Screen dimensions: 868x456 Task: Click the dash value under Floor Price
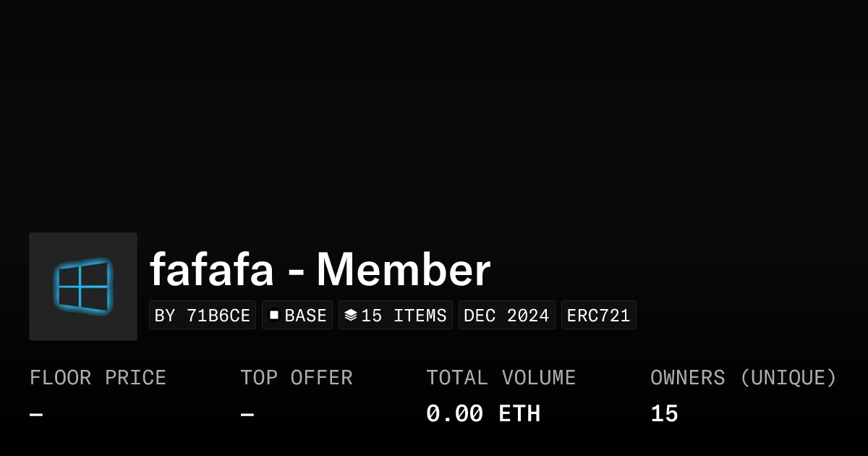(x=36, y=415)
